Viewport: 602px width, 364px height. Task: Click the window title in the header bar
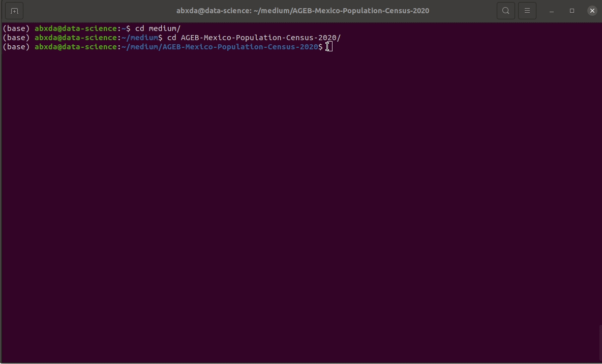pos(303,11)
